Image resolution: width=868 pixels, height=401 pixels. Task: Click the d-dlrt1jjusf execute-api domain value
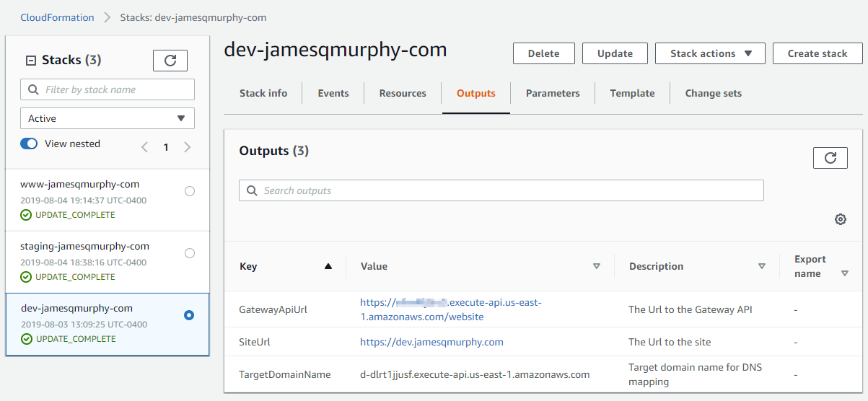point(475,374)
